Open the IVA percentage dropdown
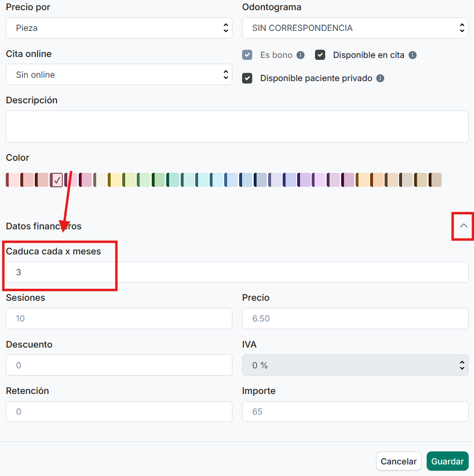This screenshot has width=474, height=476. [x=355, y=365]
